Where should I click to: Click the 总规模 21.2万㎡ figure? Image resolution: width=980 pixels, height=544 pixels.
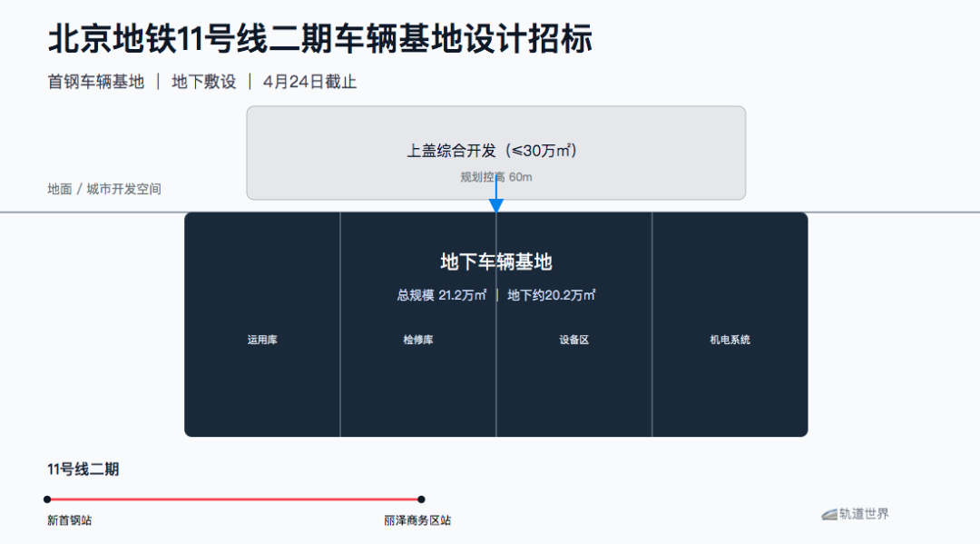[441, 295]
